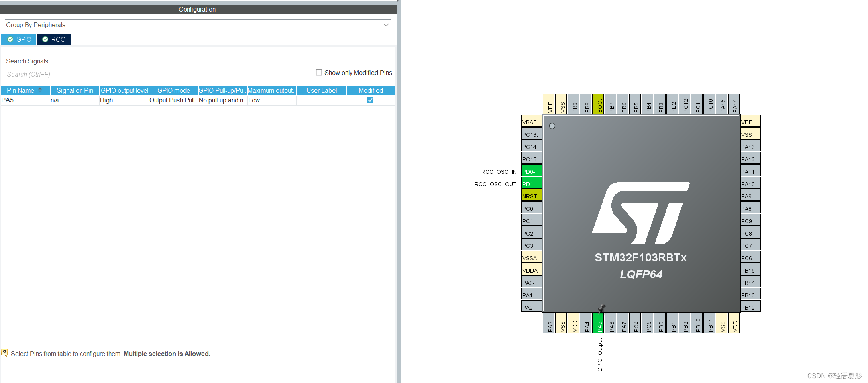Click the Output Push Pull mode cell
Screen dimensions: 868x383
pyautogui.click(x=173, y=100)
